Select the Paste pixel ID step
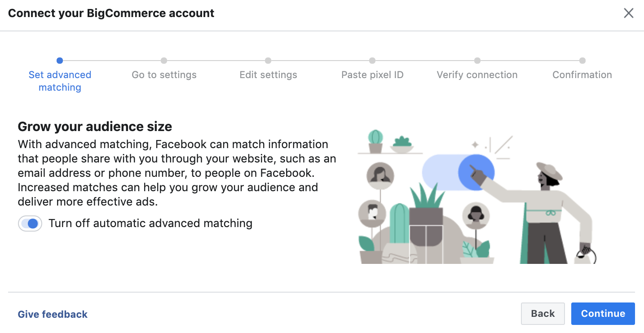This screenshot has height=333, width=644. point(372,75)
